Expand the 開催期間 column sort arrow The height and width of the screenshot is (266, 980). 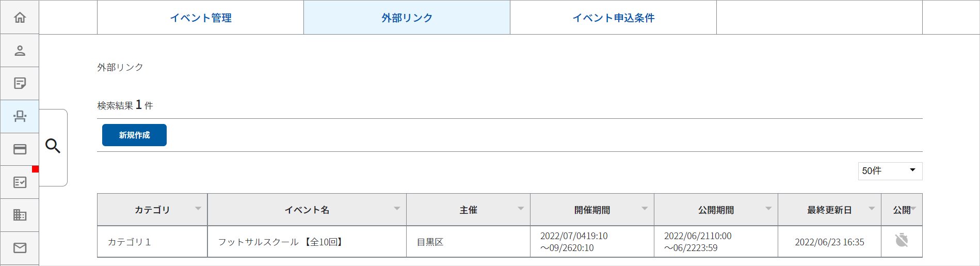pyautogui.click(x=645, y=209)
